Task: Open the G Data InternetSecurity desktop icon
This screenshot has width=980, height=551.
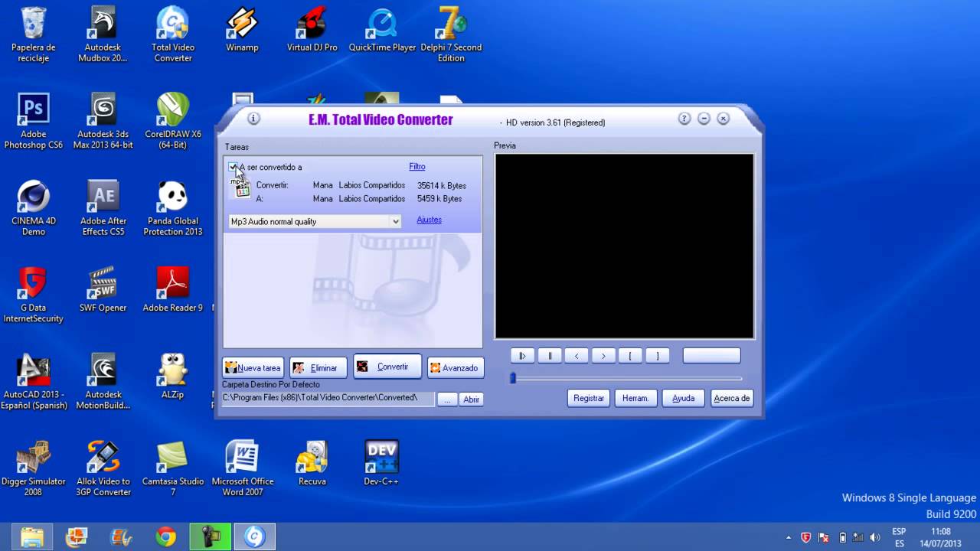Action: pos(34,295)
